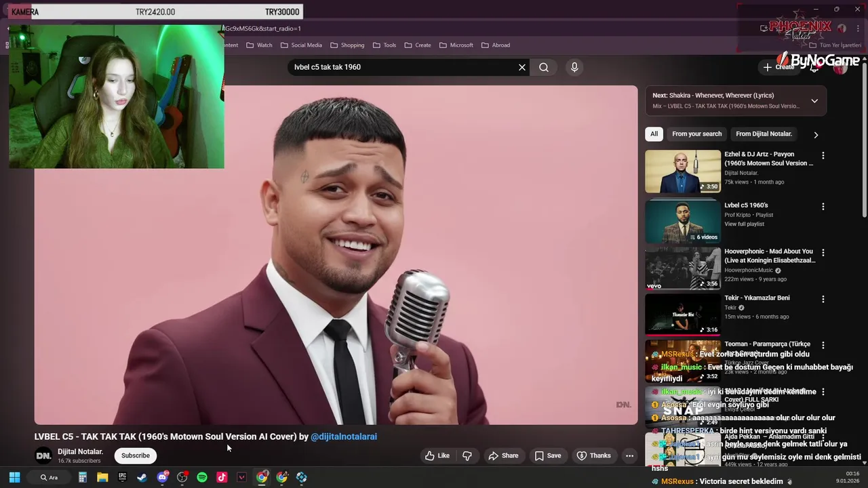Open the Microsoft bookmarks folder

(x=456, y=45)
